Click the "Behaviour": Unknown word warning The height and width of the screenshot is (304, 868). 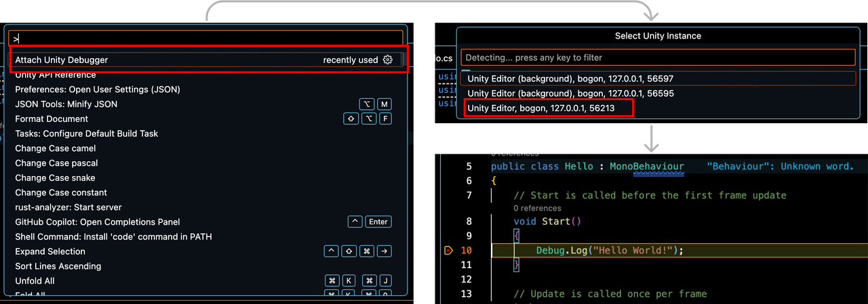point(780,167)
